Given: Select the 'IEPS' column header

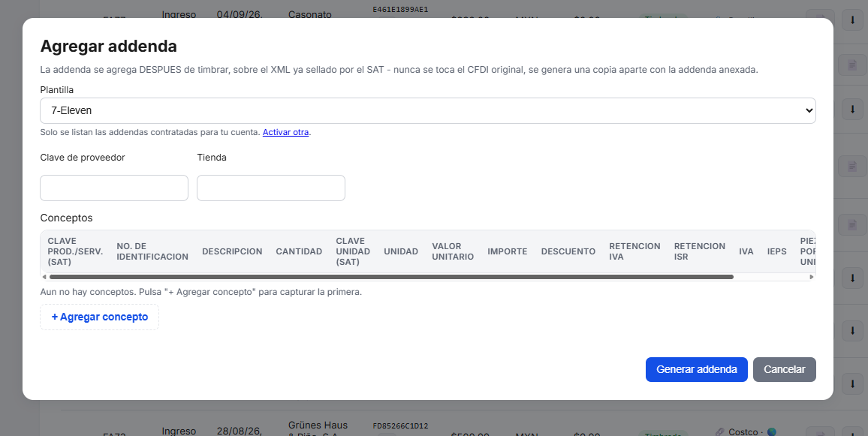Looking at the screenshot, I should pyautogui.click(x=776, y=251).
